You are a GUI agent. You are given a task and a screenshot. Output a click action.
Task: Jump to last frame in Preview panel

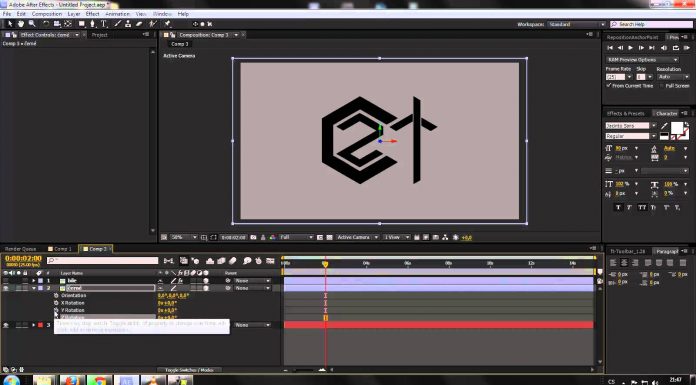point(652,48)
